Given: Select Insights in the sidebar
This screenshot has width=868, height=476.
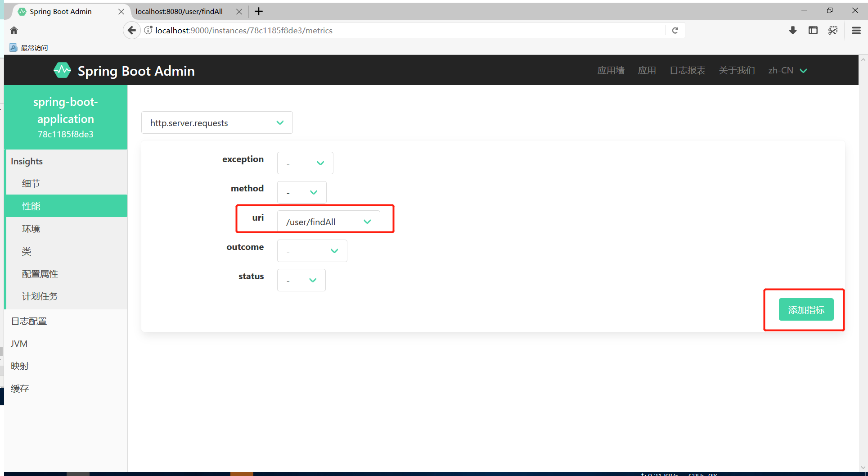Looking at the screenshot, I should [67, 161].
